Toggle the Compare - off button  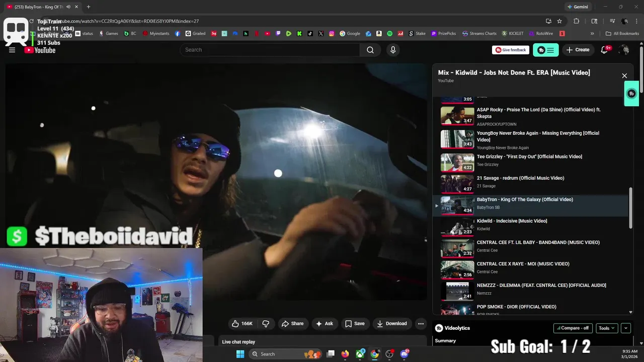573,328
